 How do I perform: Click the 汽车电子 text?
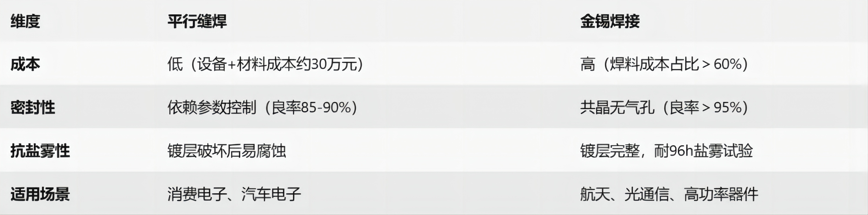click(x=271, y=194)
